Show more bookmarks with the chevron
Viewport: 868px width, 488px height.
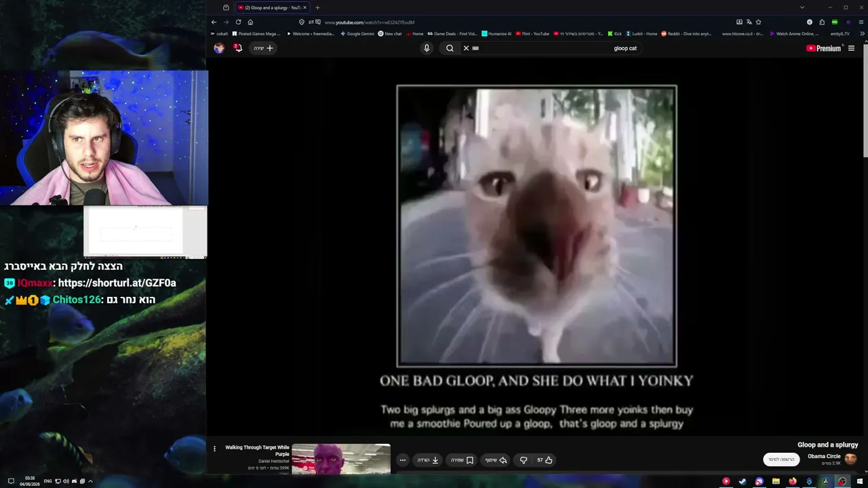tap(862, 33)
